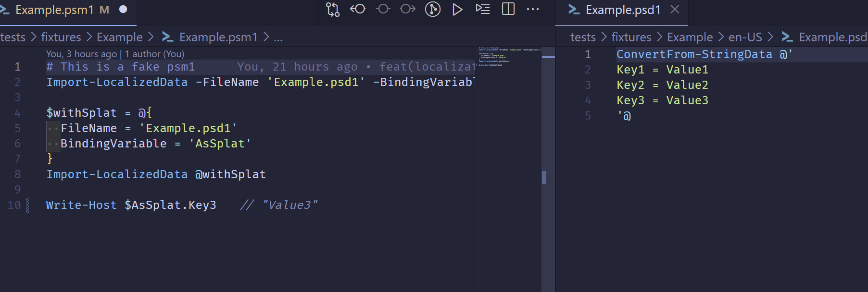The image size is (868, 292).
Task: Click 'fixtures' breadcrumb in right editor
Action: point(631,37)
